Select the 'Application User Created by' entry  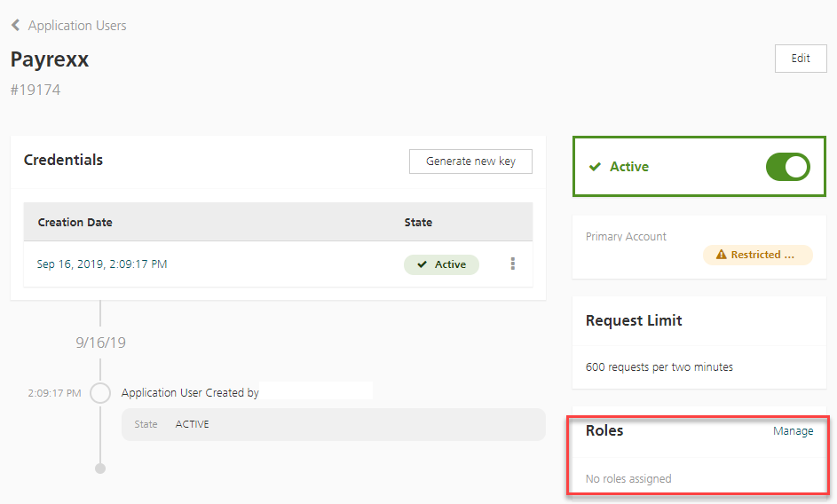pos(190,393)
